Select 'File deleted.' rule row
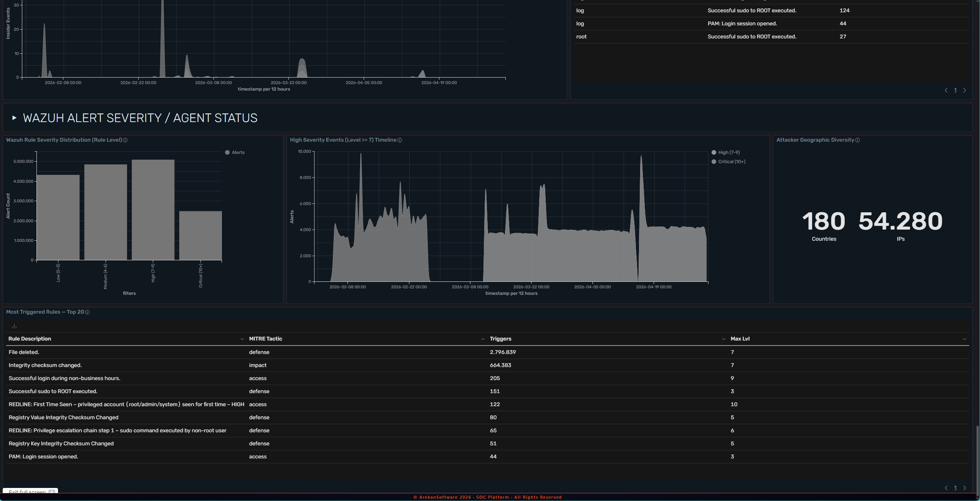 (x=488, y=352)
